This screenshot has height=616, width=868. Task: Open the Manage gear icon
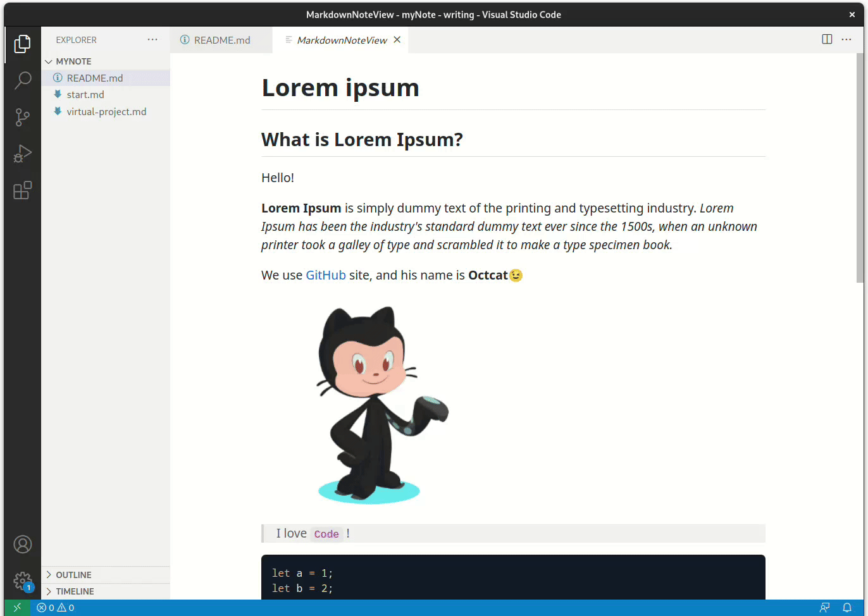(22, 581)
